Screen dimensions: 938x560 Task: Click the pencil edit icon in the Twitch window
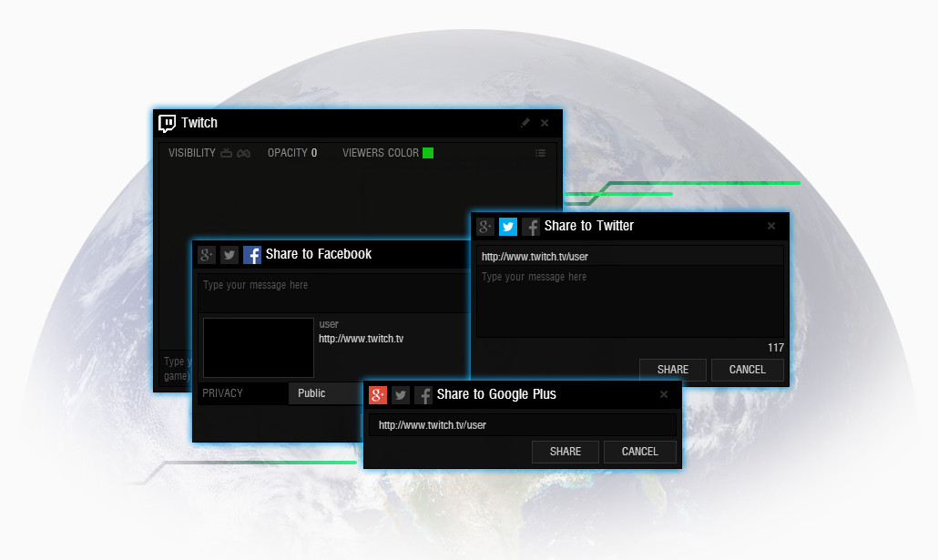pyautogui.click(x=525, y=123)
